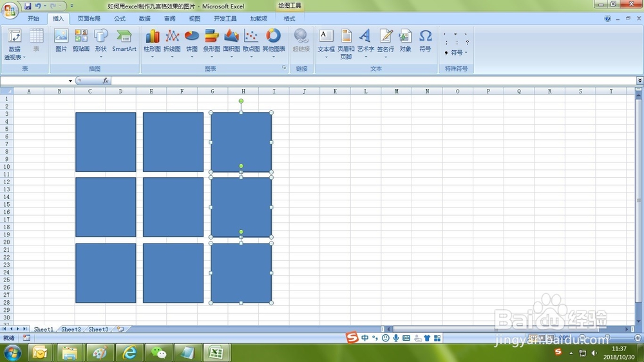Insert a picture from file
Viewport: 644px width, 362px height.
pos(61,41)
